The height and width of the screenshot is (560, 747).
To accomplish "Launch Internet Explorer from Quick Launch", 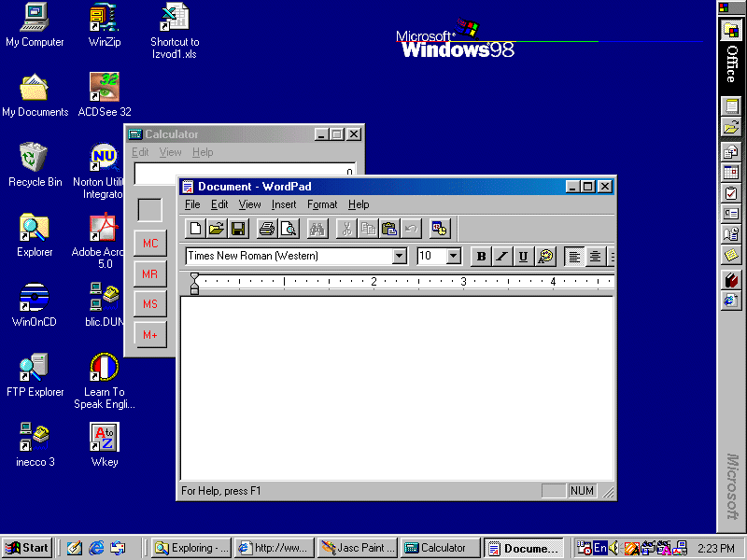I will point(96,548).
